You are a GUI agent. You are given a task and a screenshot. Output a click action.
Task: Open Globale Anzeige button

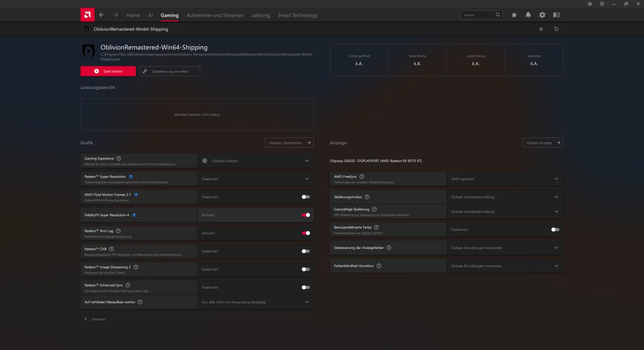click(543, 143)
